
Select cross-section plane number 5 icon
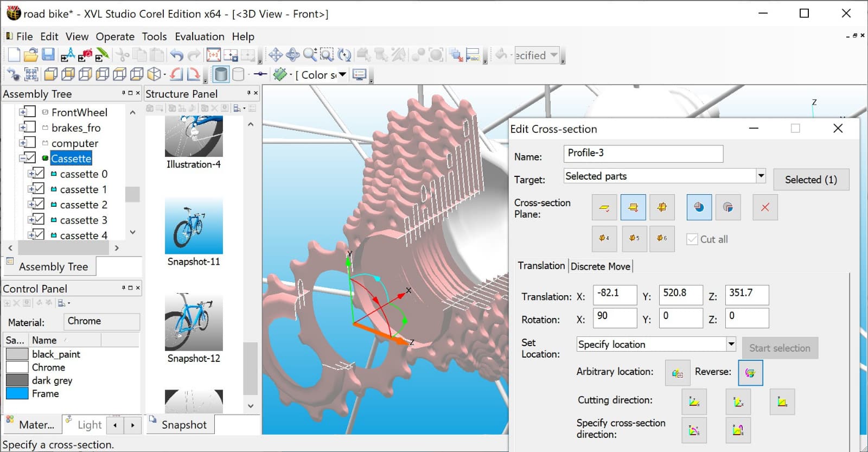pyautogui.click(x=634, y=238)
